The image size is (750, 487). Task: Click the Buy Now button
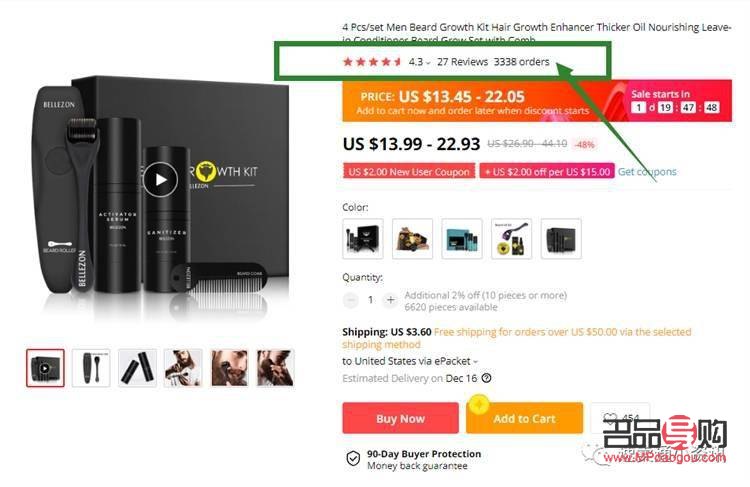[x=400, y=418]
